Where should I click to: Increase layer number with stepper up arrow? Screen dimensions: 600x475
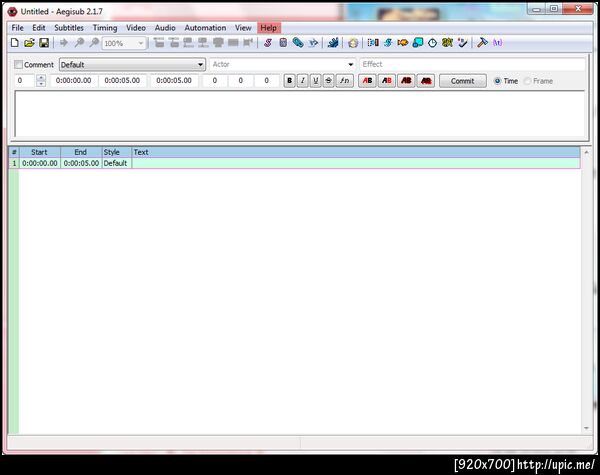tap(41, 78)
